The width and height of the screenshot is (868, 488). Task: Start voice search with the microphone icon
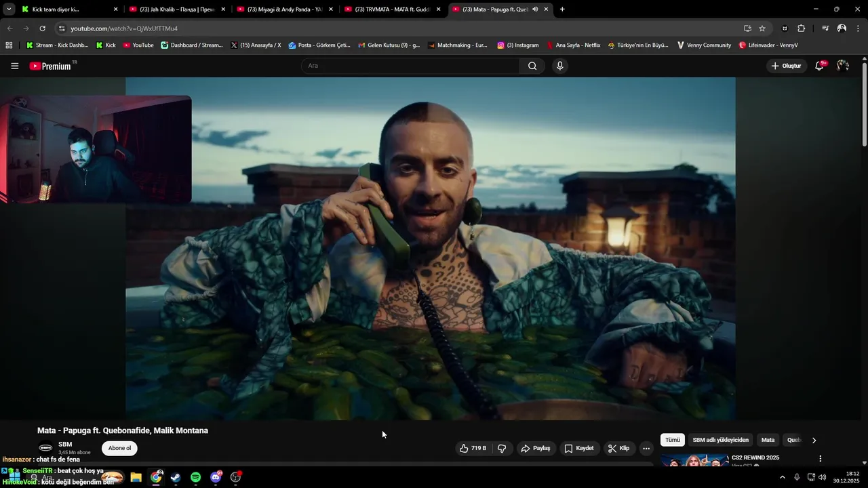click(559, 66)
